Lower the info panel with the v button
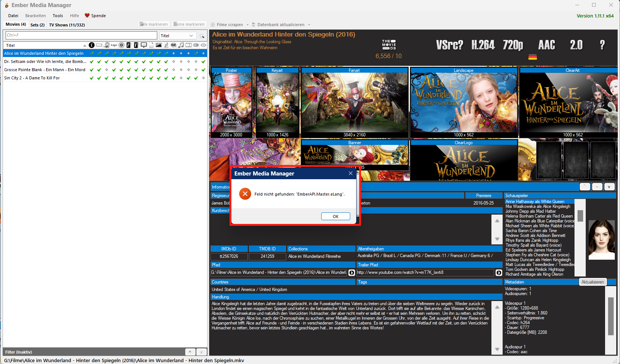 609,186
